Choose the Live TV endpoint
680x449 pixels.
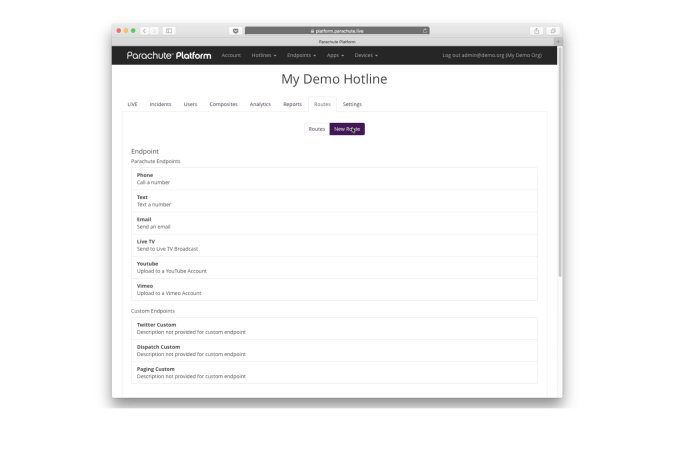pyautogui.click(x=334, y=245)
